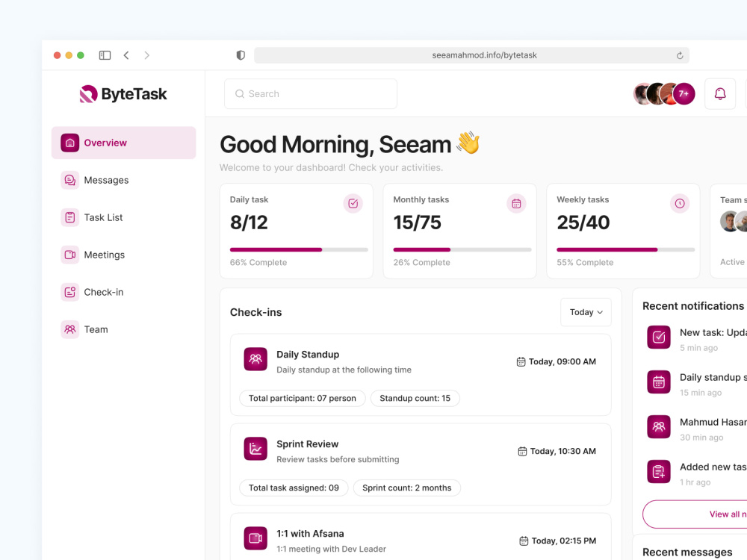Image resolution: width=747 pixels, height=560 pixels.
Task: Click the privacy shield icon in browser toolbar
Action: pos(241,55)
